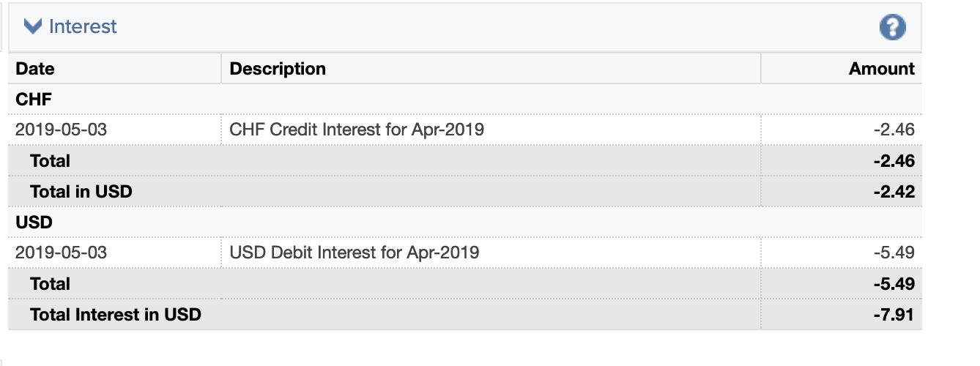Screen dimensions: 980x366
Task: Click the -2.46 CHF credit interest amount
Action: 894,130
